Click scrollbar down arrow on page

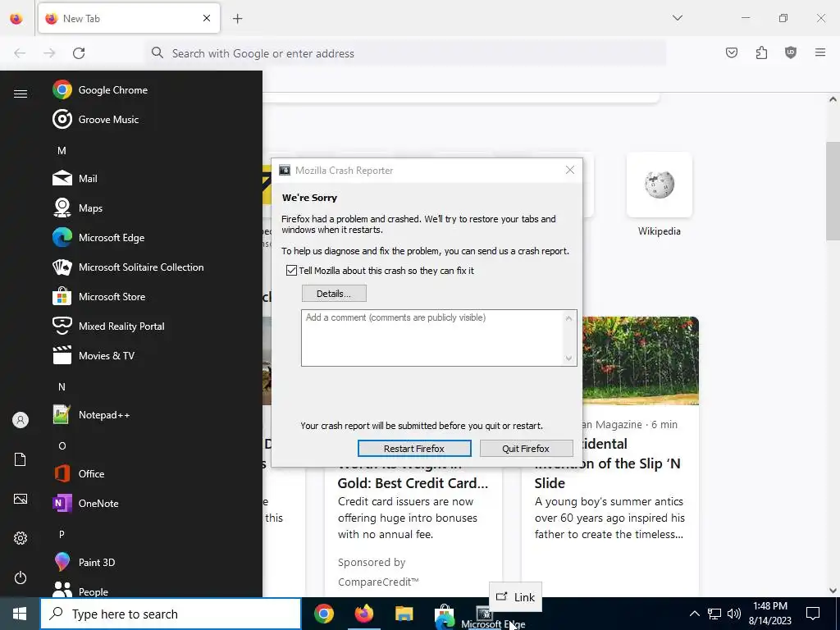(x=833, y=591)
